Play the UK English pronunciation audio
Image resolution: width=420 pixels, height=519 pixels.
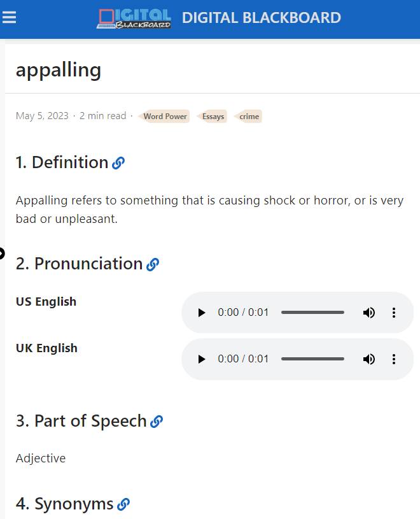click(x=201, y=359)
